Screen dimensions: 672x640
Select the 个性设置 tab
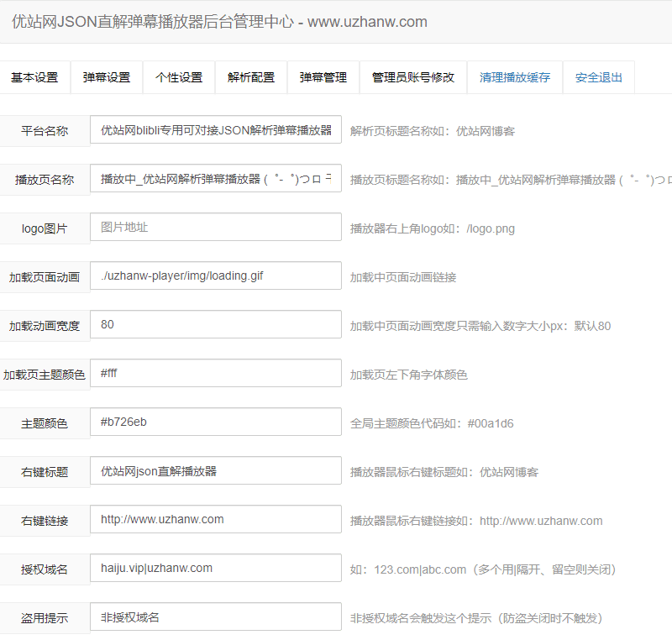coord(179,77)
